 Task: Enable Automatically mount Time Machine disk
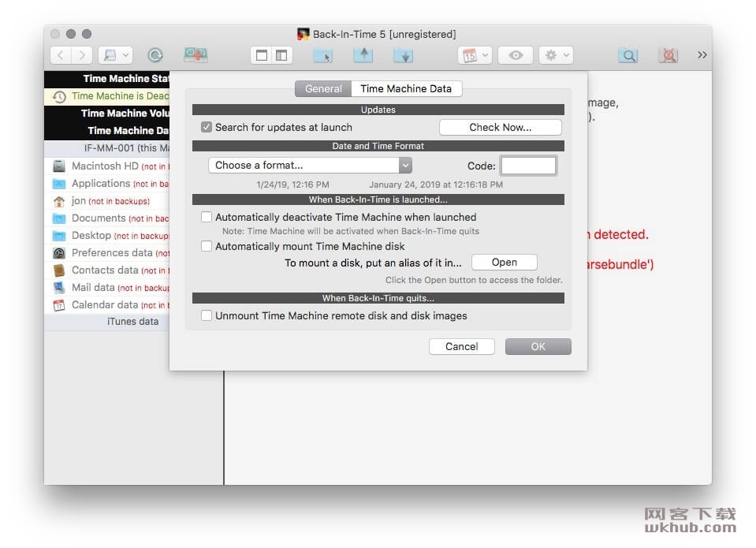tap(207, 246)
